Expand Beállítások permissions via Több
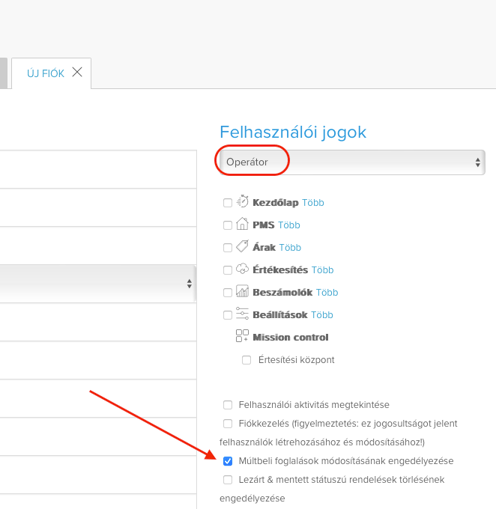 click(322, 315)
